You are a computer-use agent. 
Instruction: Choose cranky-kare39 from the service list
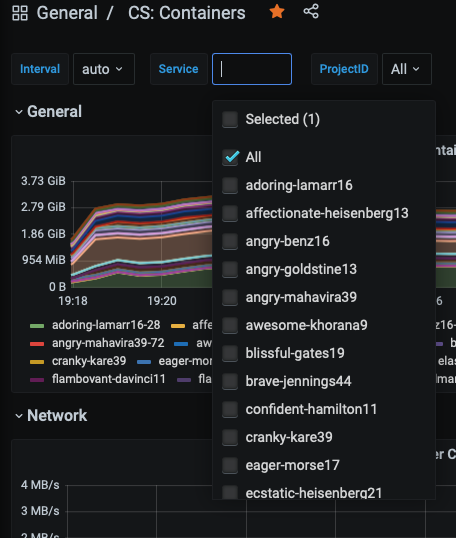click(289, 437)
